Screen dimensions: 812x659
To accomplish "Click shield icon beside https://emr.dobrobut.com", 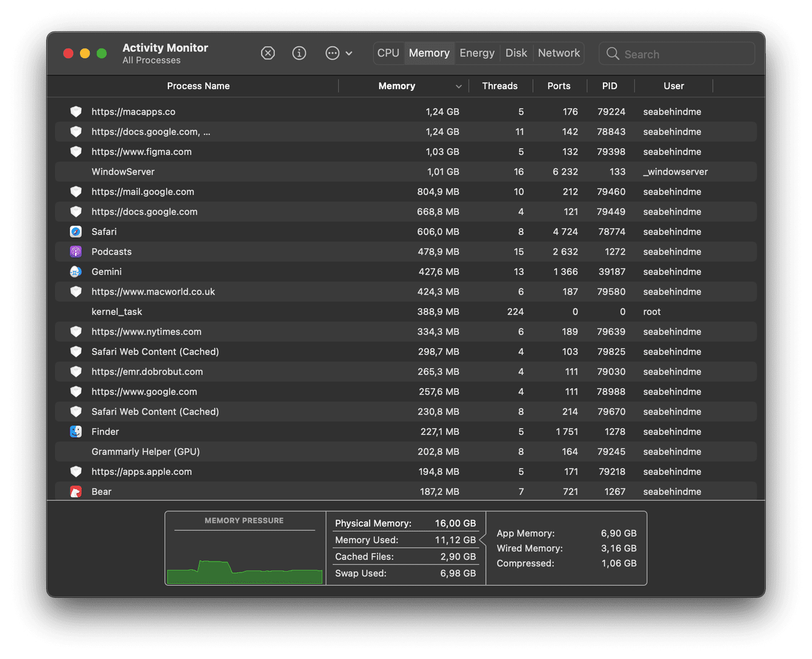I will [x=76, y=372].
